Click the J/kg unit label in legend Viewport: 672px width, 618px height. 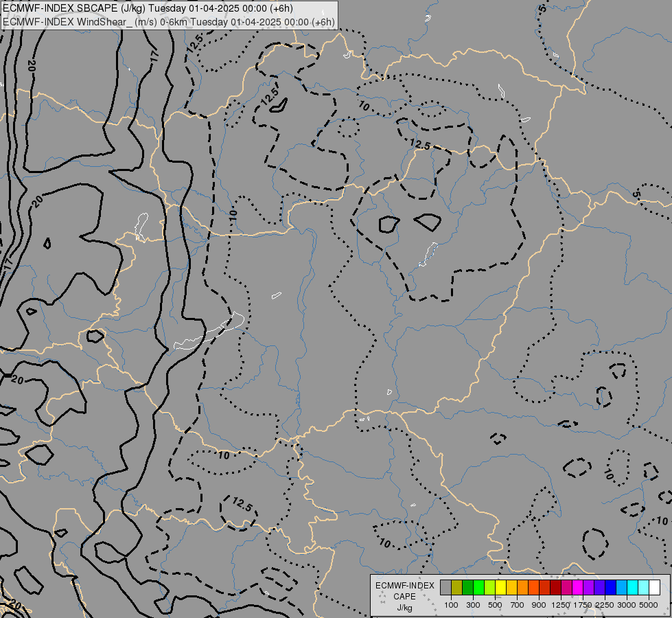click(404, 608)
